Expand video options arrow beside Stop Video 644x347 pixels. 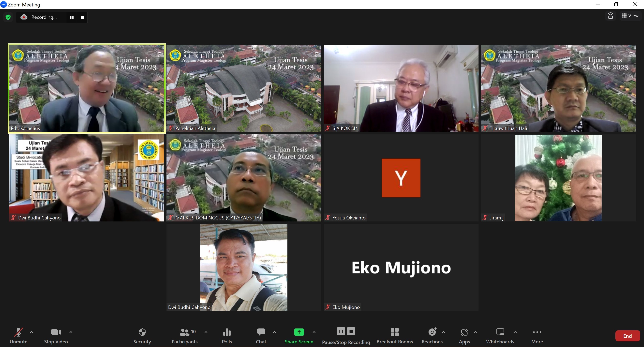[71, 332]
